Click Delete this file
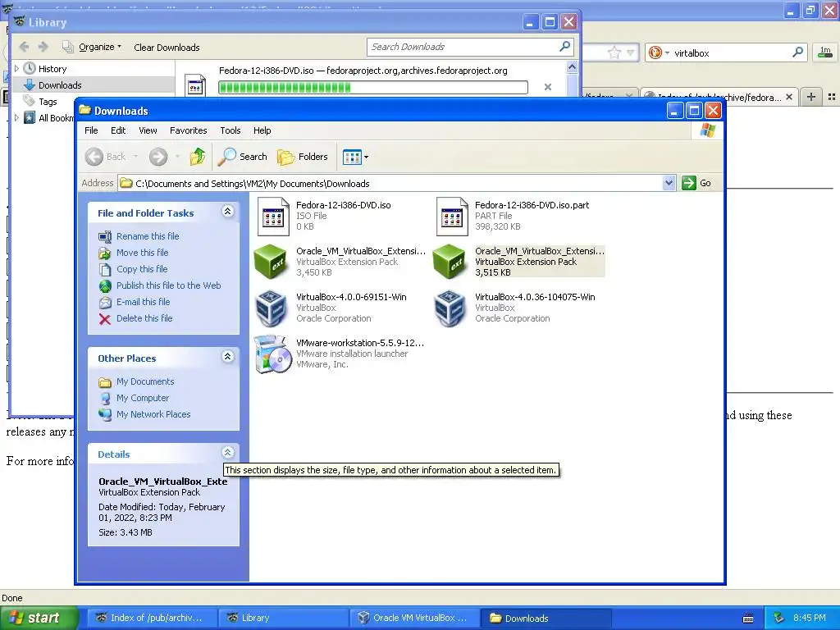Screen dimensions: 840x630 pyautogui.click(x=144, y=318)
